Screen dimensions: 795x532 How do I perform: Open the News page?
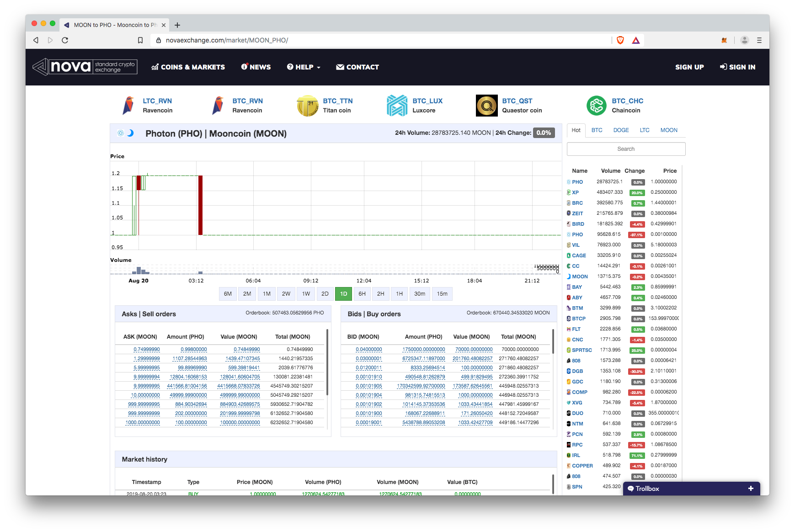256,67
